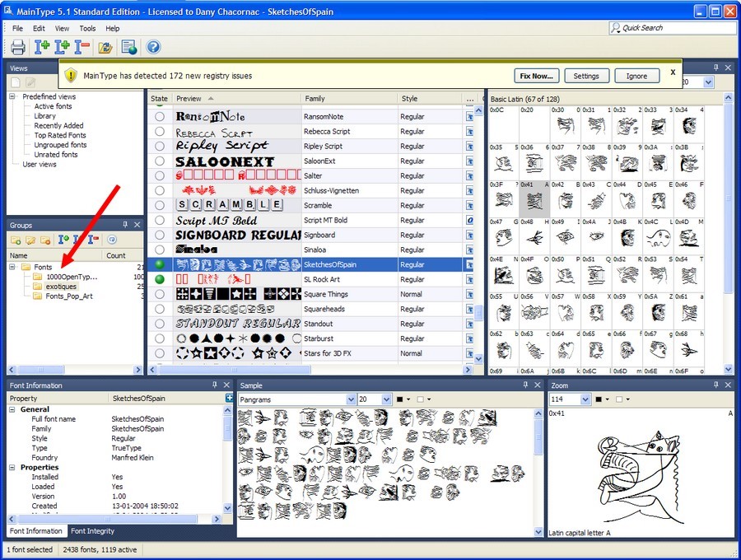The image size is (741, 560).
Task: Click the font-plus icon next to the printer
Action: coord(42,47)
